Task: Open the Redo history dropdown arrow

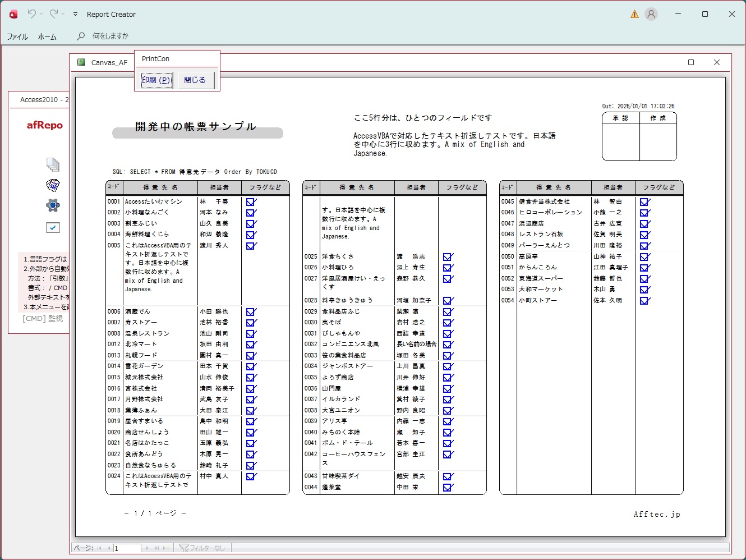Action: click(x=63, y=14)
